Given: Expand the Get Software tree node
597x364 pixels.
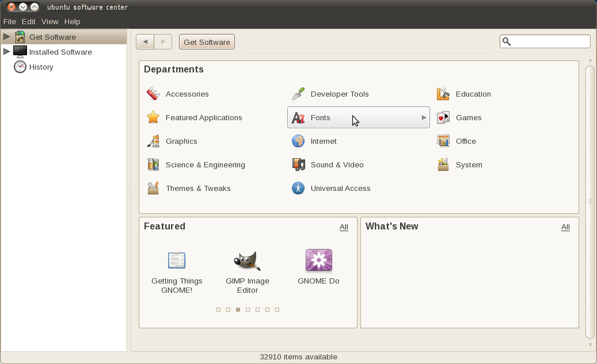Looking at the screenshot, I should pos(6,36).
